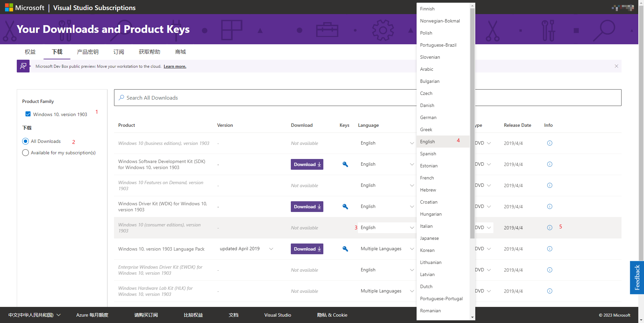Click the language list scrollbar thumb
Screen dimensions: 644x323
[x=472, y=123]
